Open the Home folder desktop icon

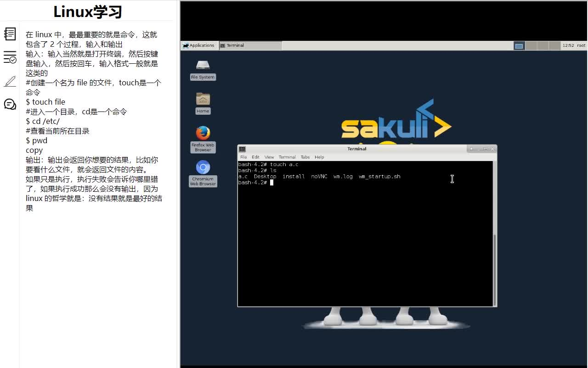coord(203,104)
